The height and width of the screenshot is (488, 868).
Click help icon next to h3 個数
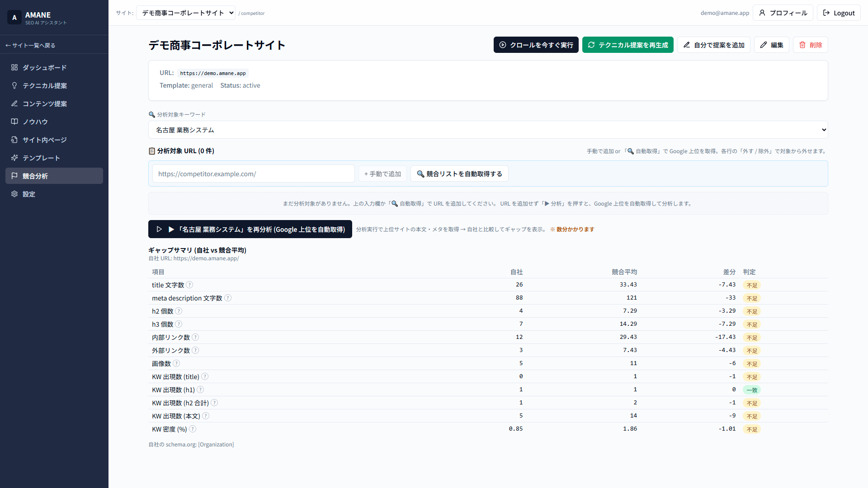pos(179,324)
